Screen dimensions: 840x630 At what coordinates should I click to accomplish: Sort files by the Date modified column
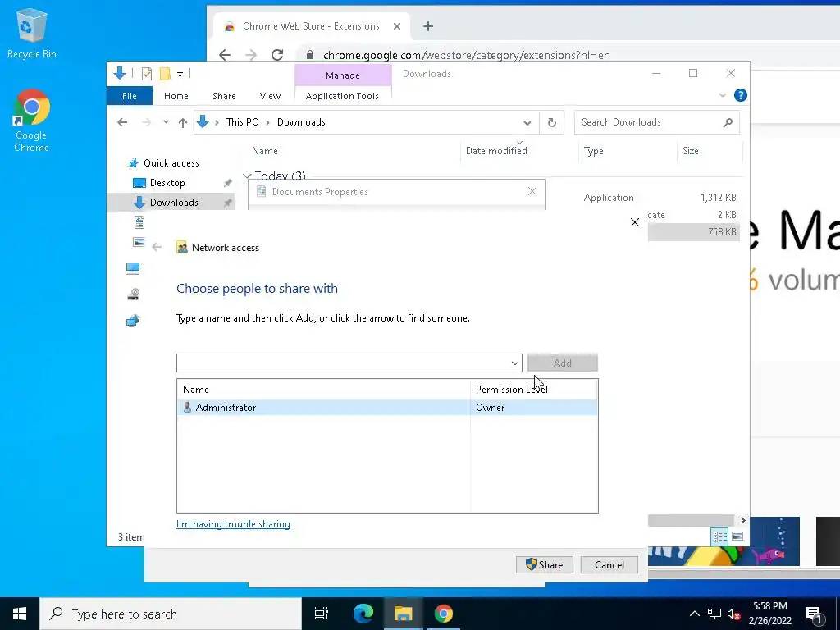pos(496,151)
